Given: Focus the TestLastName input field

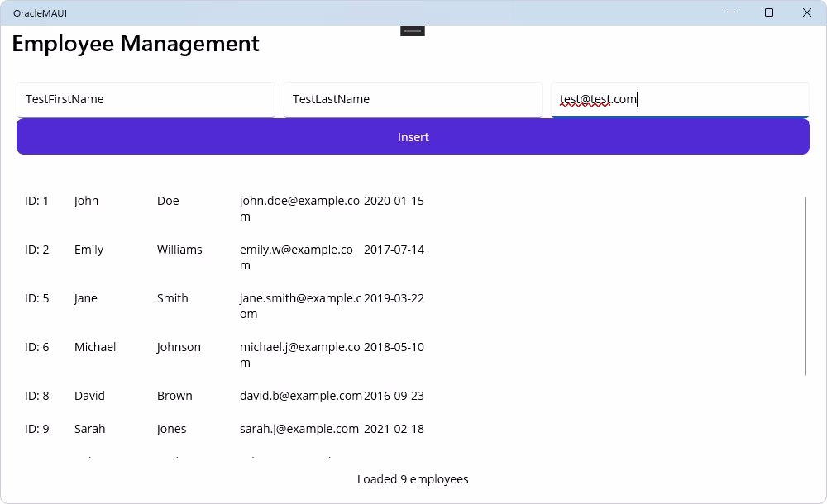Looking at the screenshot, I should (x=413, y=98).
